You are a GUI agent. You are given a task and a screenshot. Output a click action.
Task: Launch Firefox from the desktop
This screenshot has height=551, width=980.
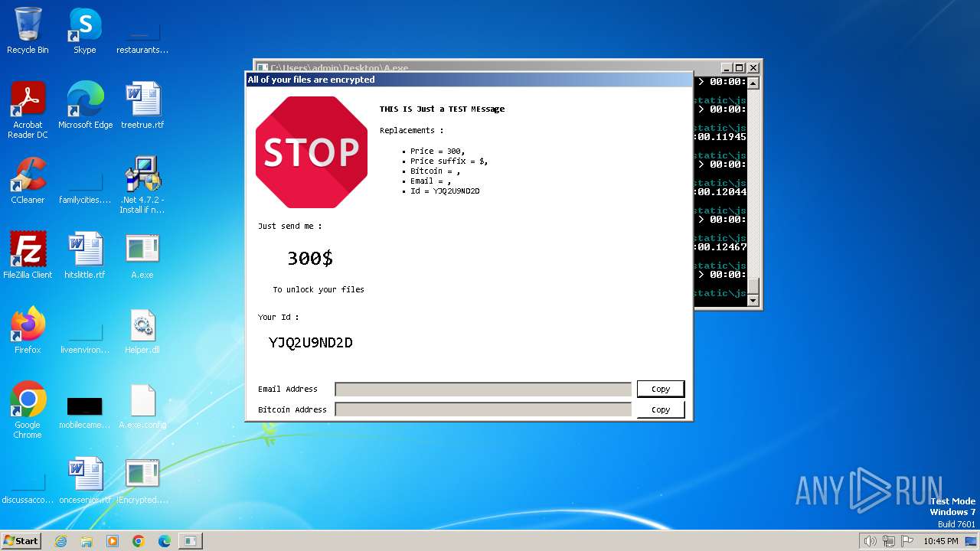coord(28,331)
